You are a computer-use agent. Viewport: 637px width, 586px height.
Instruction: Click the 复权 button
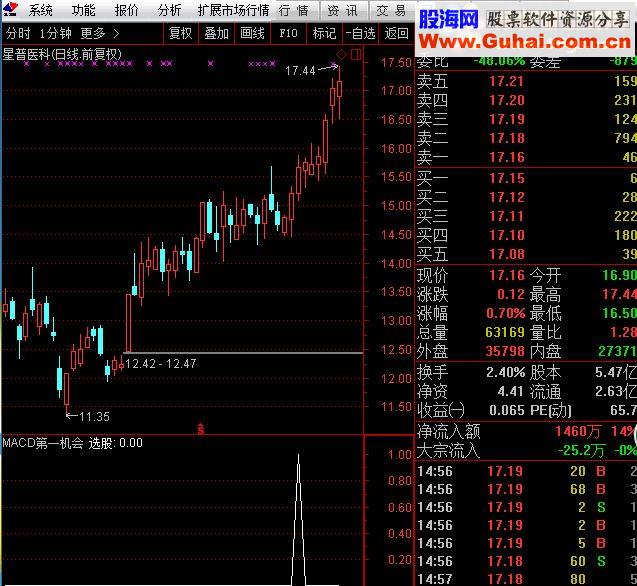coord(180,33)
